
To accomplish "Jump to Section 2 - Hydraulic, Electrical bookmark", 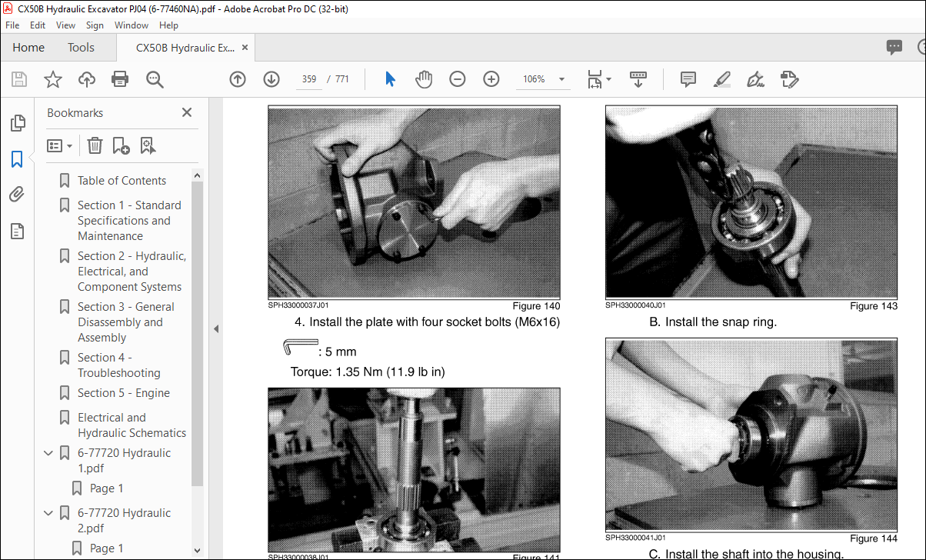I will 132,272.
